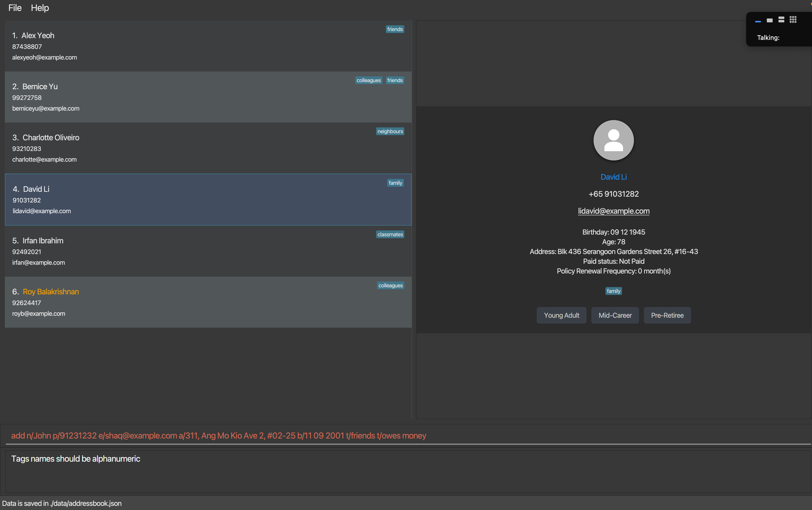812x510 pixels.
Task: Open the Help menu
Action: [40, 8]
